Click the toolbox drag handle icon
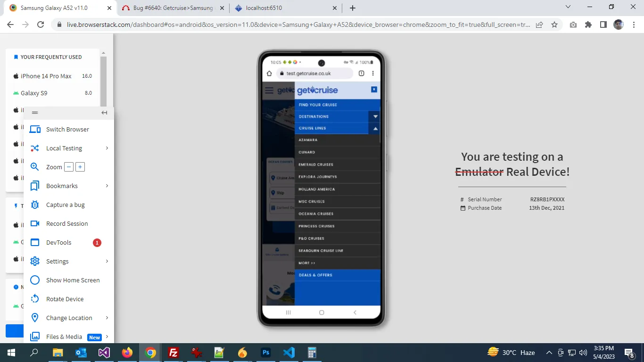 (35, 113)
